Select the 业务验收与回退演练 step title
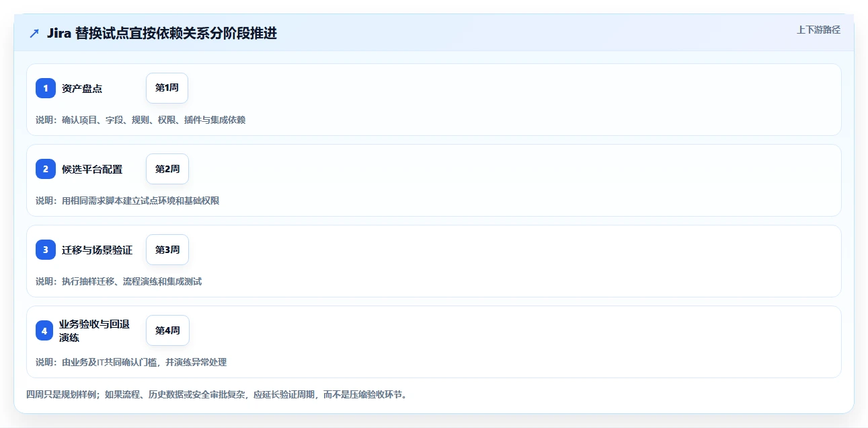 (94, 330)
